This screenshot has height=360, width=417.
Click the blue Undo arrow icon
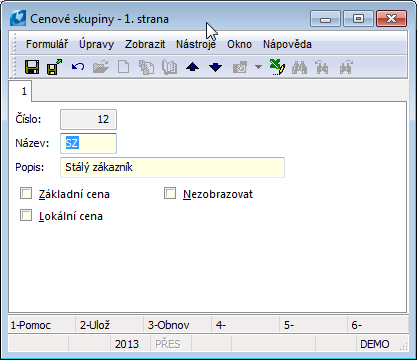tap(78, 67)
